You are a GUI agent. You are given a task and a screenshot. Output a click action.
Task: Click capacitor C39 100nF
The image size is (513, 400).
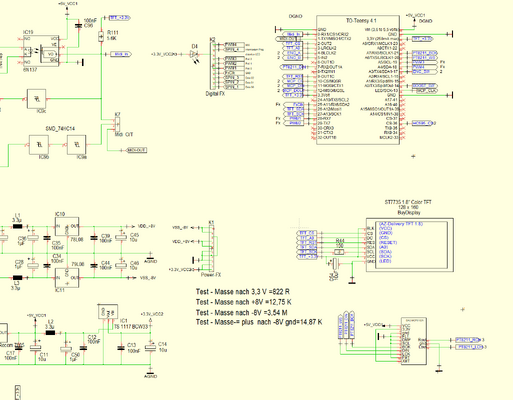[x=94, y=238]
